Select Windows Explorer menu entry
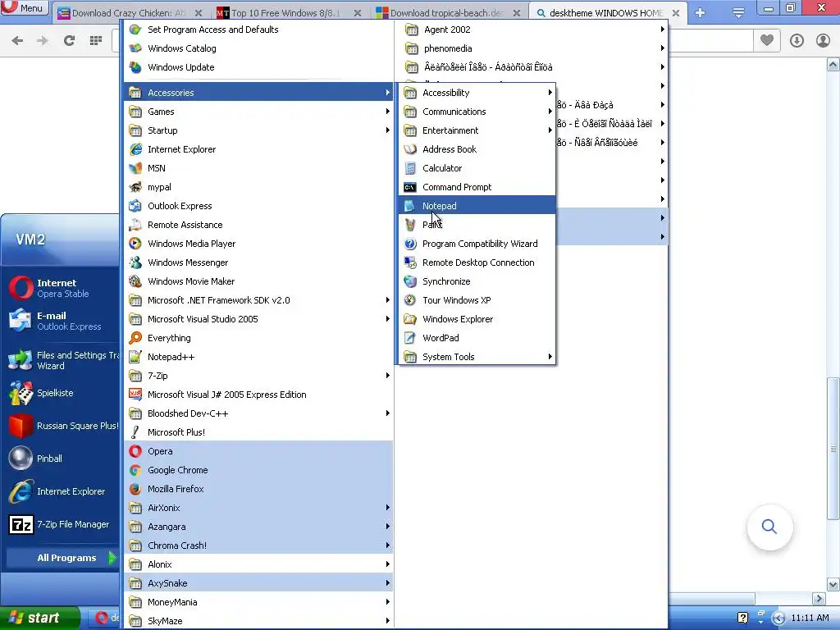This screenshot has height=630, width=840. coord(477,319)
